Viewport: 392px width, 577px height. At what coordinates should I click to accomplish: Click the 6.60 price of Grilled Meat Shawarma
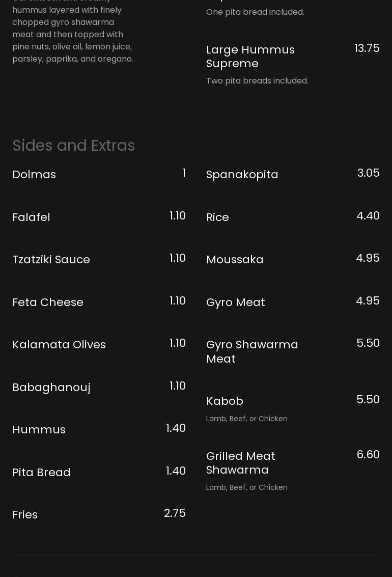click(x=368, y=454)
